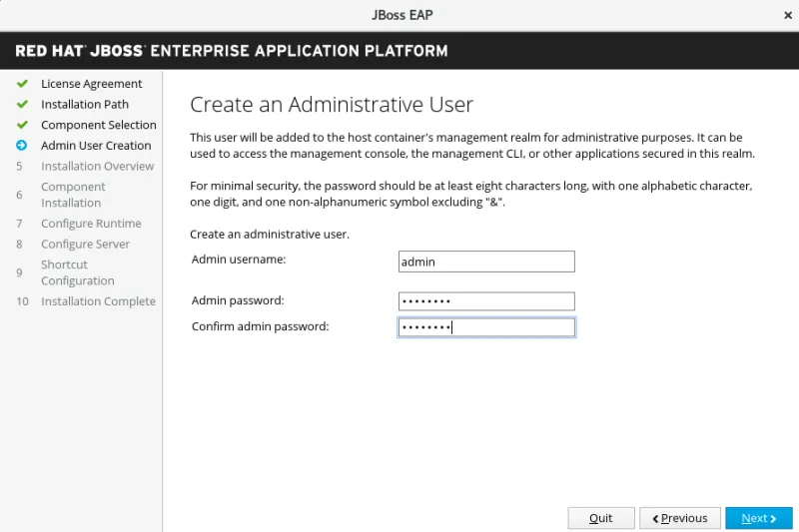Select the Component Selection step
799x532 pixels.
tap(99, 125)
